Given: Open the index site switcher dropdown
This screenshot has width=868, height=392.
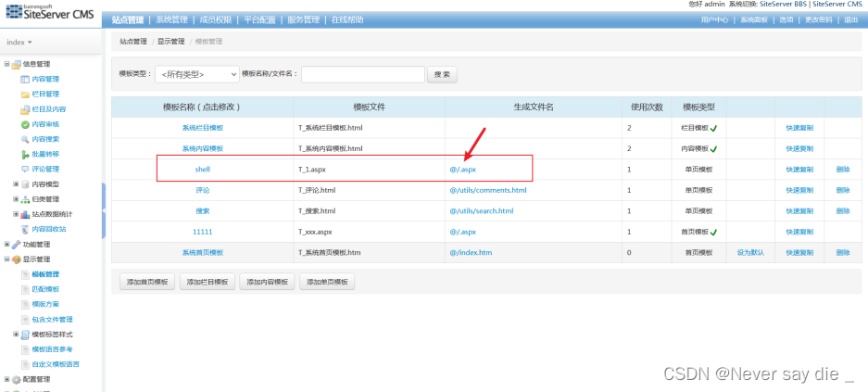Looking at the screenshot, I should coord(19,42).
